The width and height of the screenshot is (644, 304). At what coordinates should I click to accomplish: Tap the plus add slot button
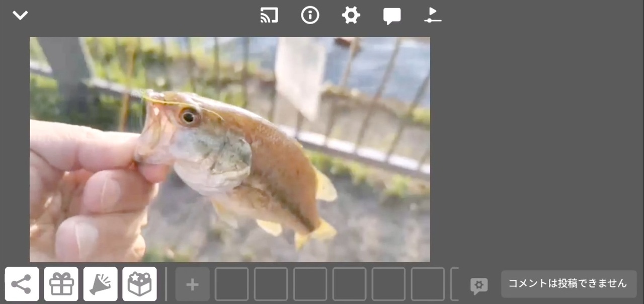pos(193,284)
